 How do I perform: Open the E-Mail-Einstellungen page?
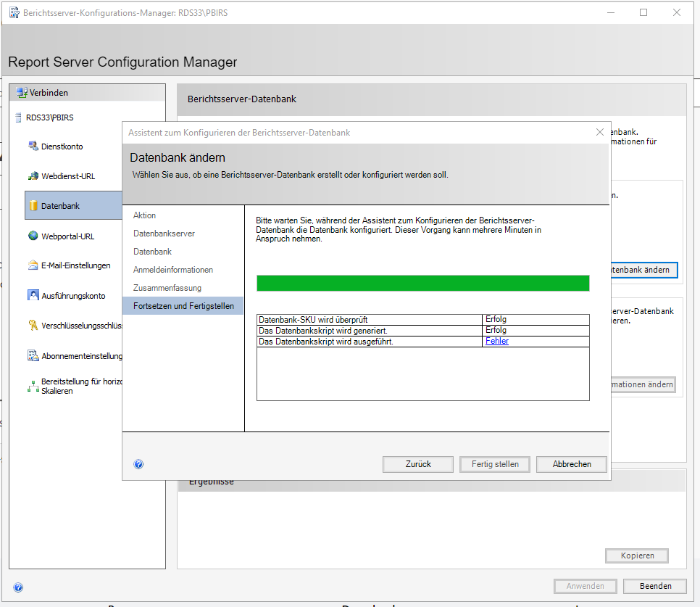click(x=76, y=265)
